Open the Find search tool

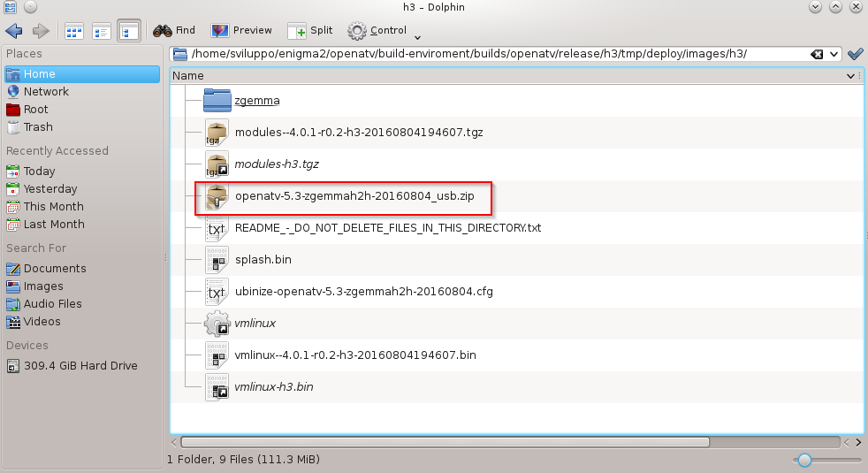173,31
